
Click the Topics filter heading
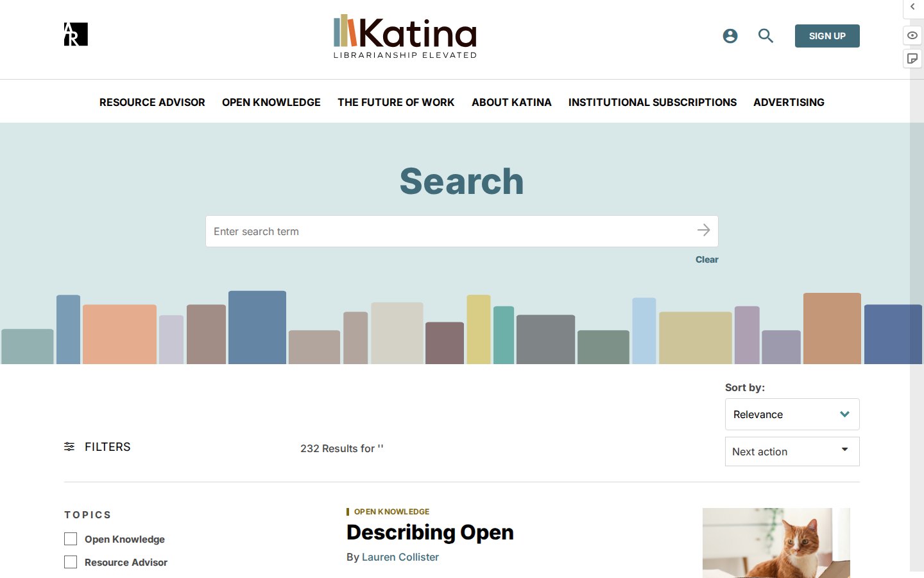coord(88,515)
